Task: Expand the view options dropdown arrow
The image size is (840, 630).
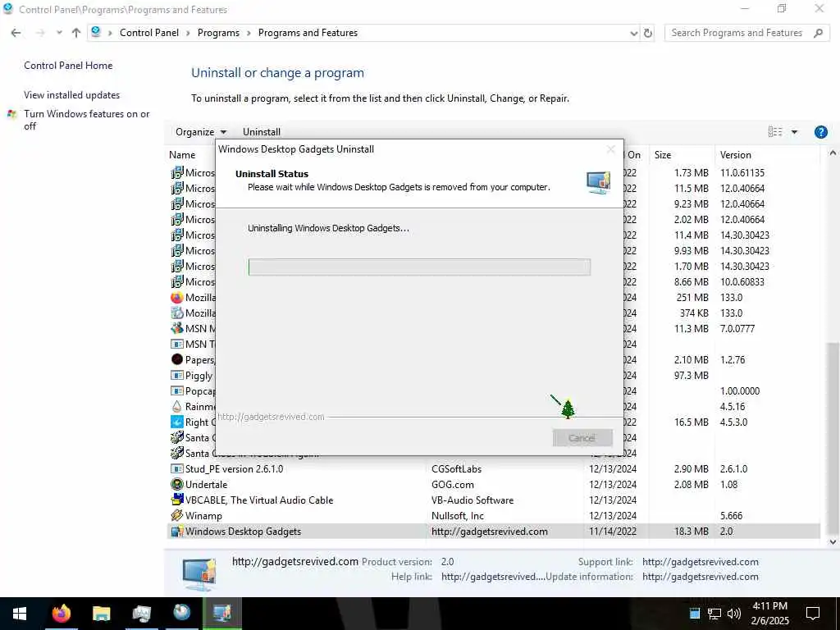Action: click(x=794, y=132)
